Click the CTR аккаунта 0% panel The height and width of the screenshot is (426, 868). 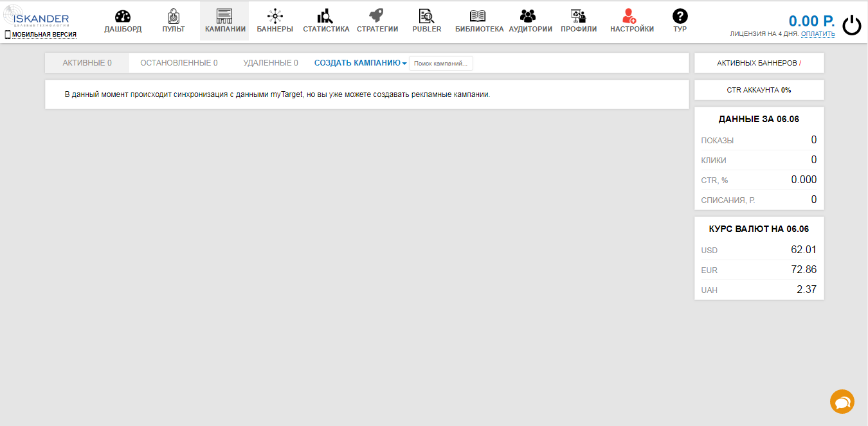pyautogui.click(x=759, y=90)
